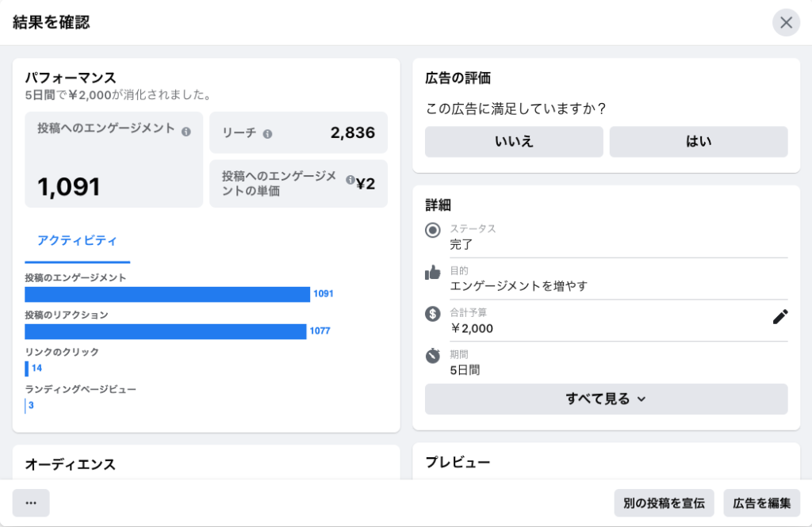This screenshot has height=527, width=812.
Task: Click the stopwatch 期間 icon
Action: click(432, 356)
